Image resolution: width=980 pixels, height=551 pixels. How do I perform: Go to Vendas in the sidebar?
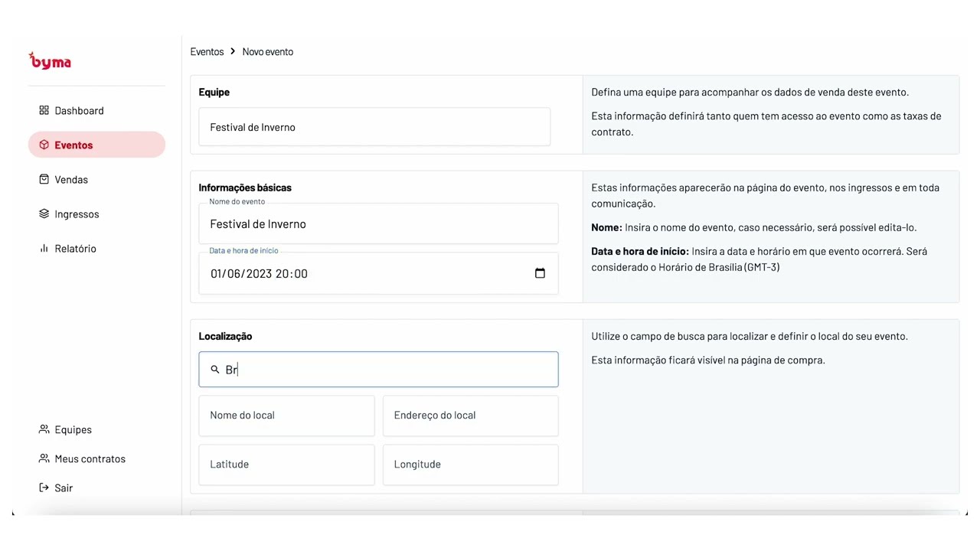pyautogui.click(x=96, y=179)
